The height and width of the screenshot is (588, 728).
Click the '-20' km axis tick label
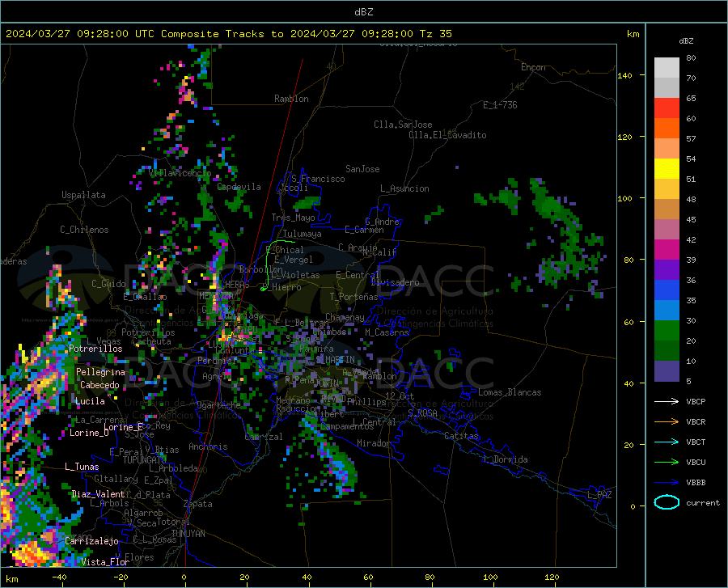(x=121, y=577)
